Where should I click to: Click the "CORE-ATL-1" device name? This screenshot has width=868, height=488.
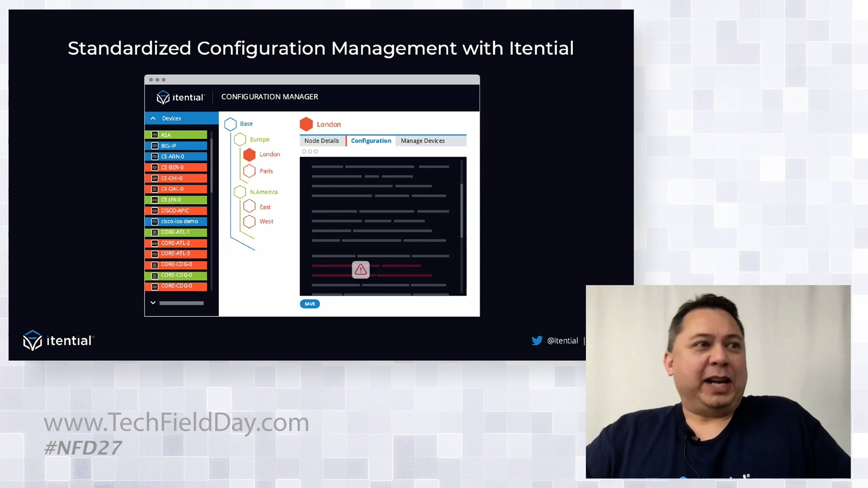(x=175, y=232)
